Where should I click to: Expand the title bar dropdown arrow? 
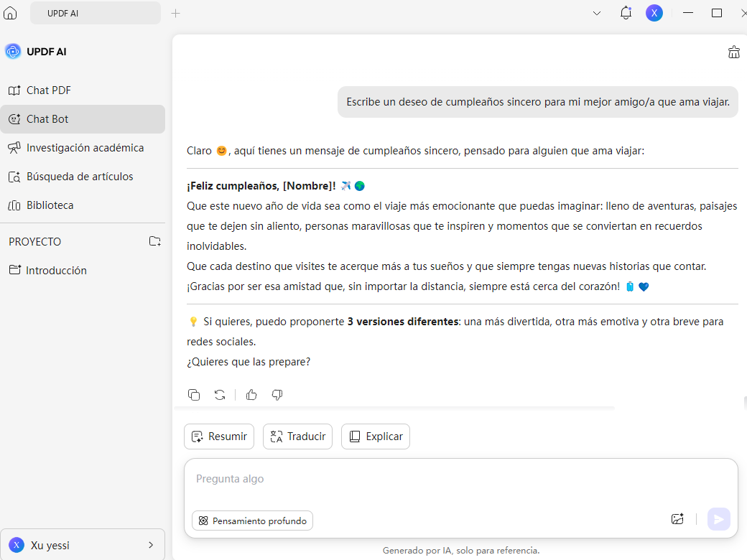pyautogui.click(x=596, y=13)
